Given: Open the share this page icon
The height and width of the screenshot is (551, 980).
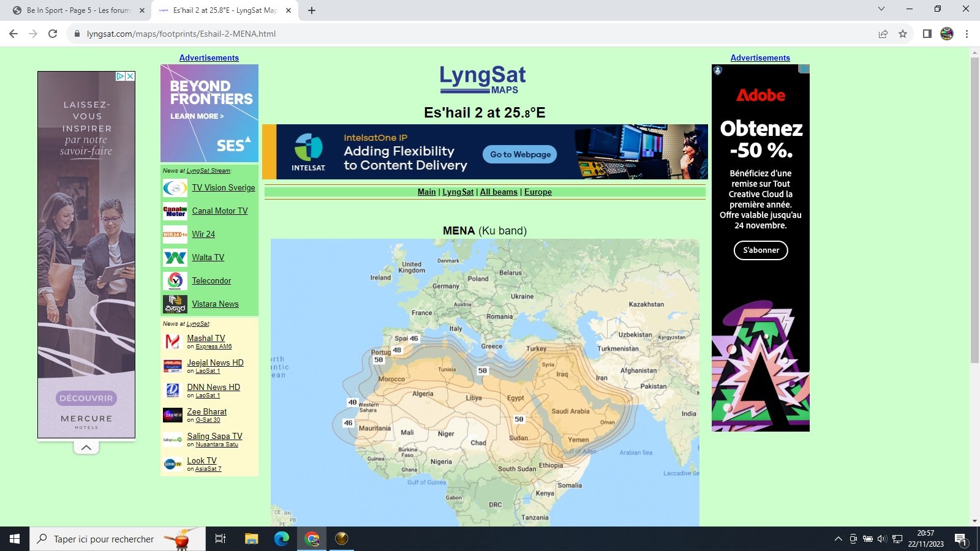Looking at the screenshot, I should pos(883,34).
